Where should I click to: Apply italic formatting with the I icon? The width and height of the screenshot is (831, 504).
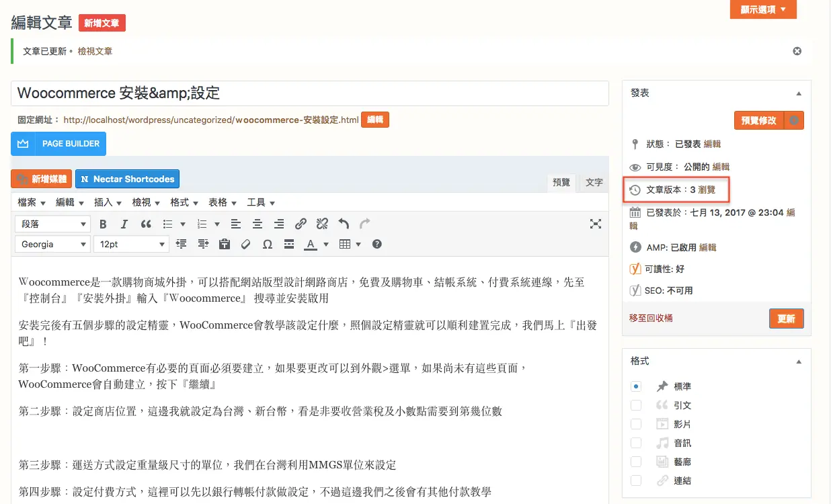(124, 224)
